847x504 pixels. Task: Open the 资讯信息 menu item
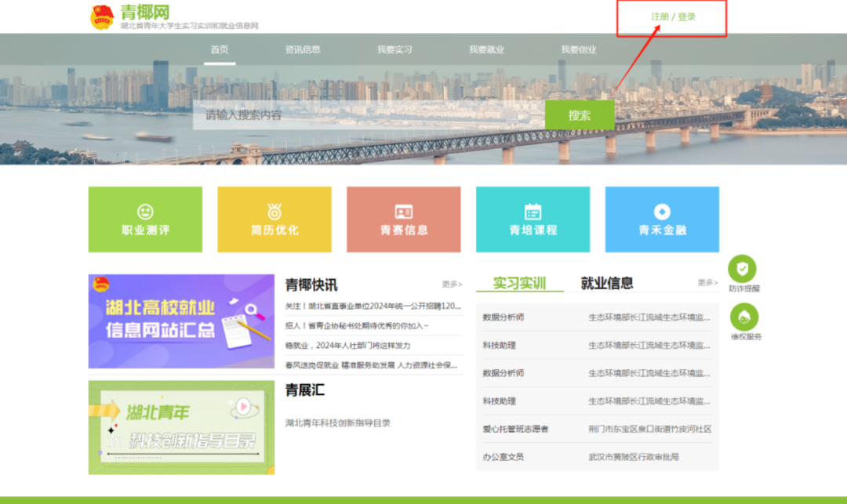pyautogui.click(x=303, y=49)
